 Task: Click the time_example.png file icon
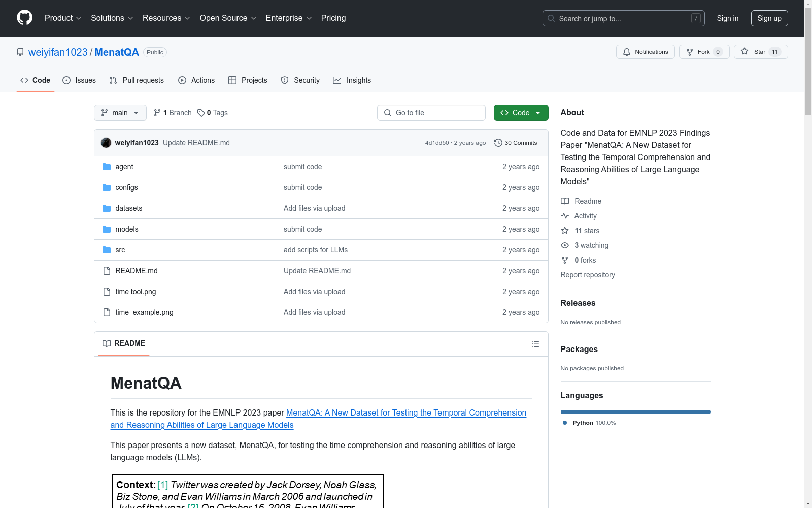click(107, 312)
